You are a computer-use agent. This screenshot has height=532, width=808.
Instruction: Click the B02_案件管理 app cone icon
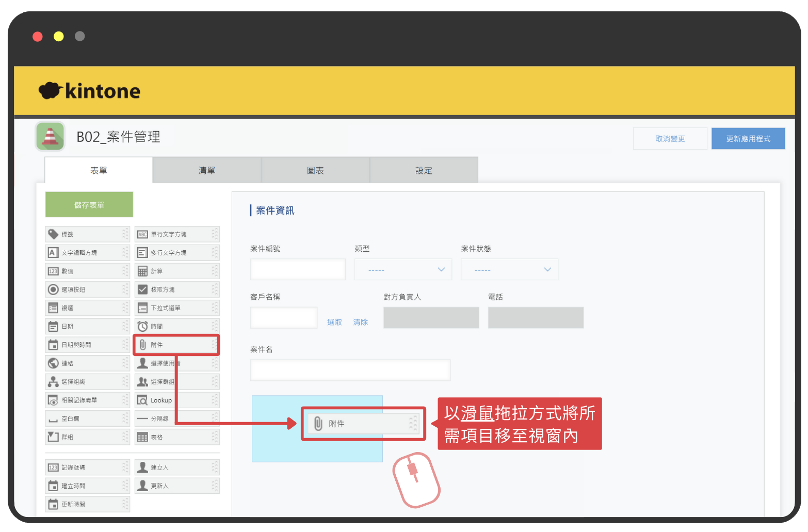click(50, 137)
